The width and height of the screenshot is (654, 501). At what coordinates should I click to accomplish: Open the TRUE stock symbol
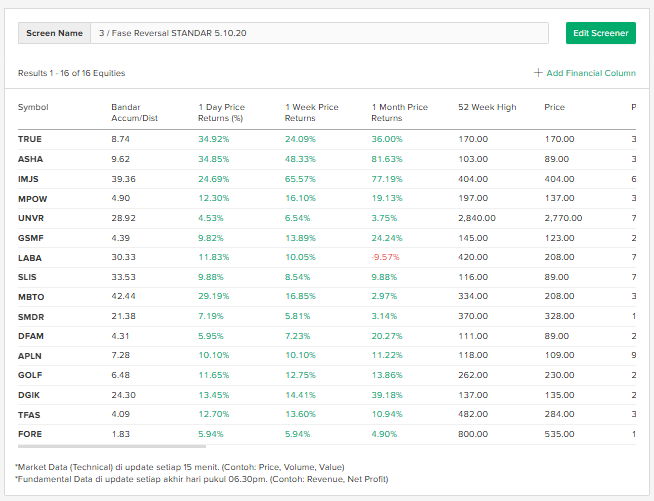point(30,139)
